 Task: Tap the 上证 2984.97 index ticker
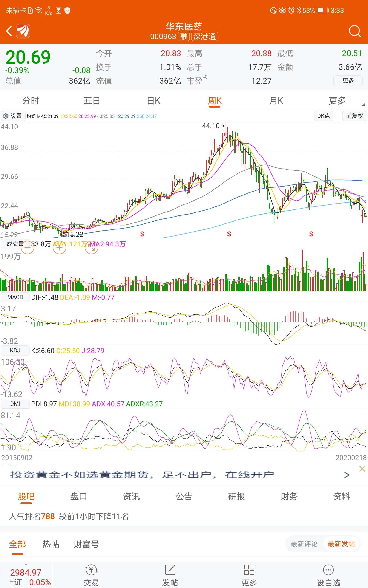click(26, 577)
